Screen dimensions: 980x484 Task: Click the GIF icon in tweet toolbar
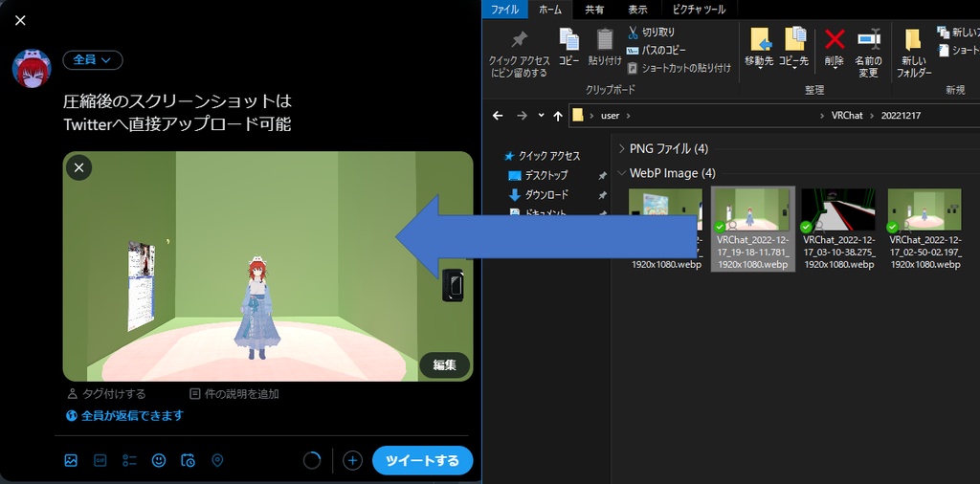[x=100, y=460]
